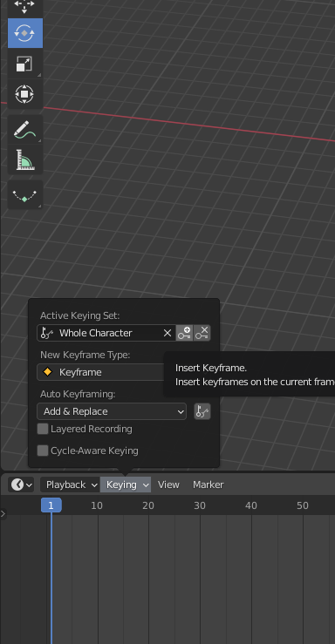Image resolution: width=335 pixels, height=644 pixels.
Task: Open the timeline View menu
Action: [x=168, y=485]
